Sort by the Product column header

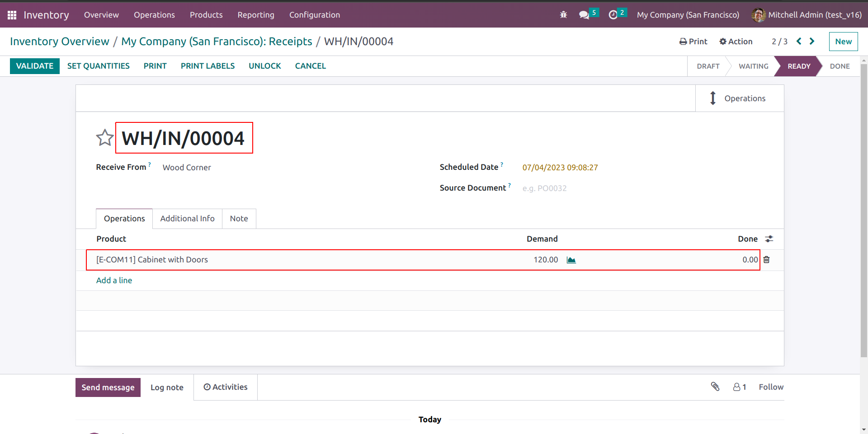pos(111,239)
